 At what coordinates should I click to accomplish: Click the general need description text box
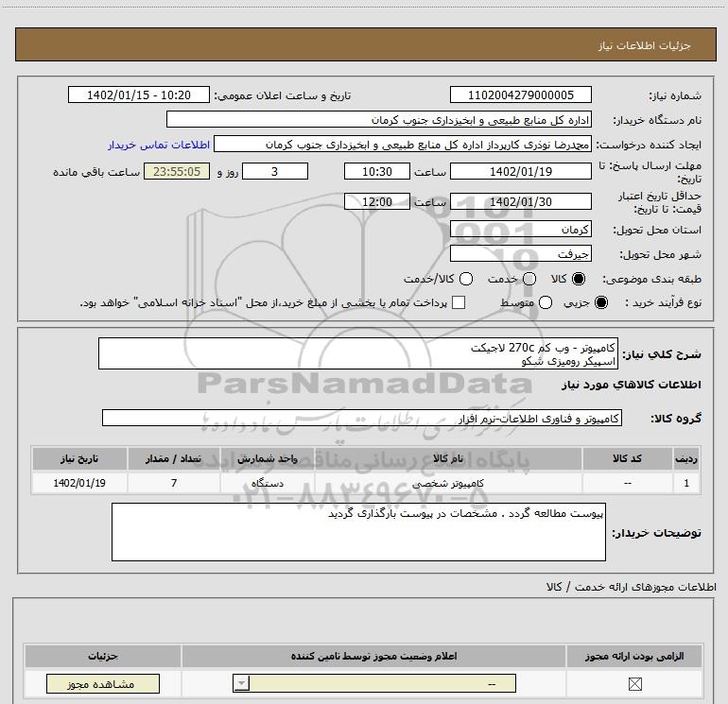click(358, 353)
